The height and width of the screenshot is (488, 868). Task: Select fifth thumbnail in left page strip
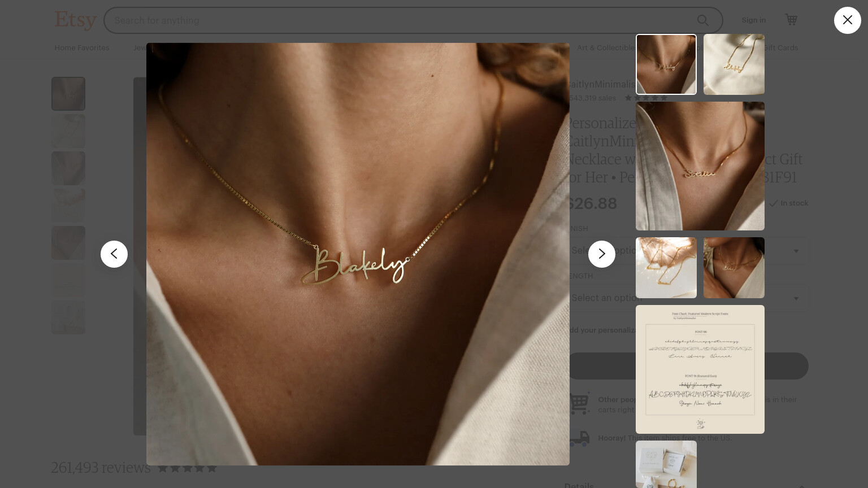[x=68, y=243]
